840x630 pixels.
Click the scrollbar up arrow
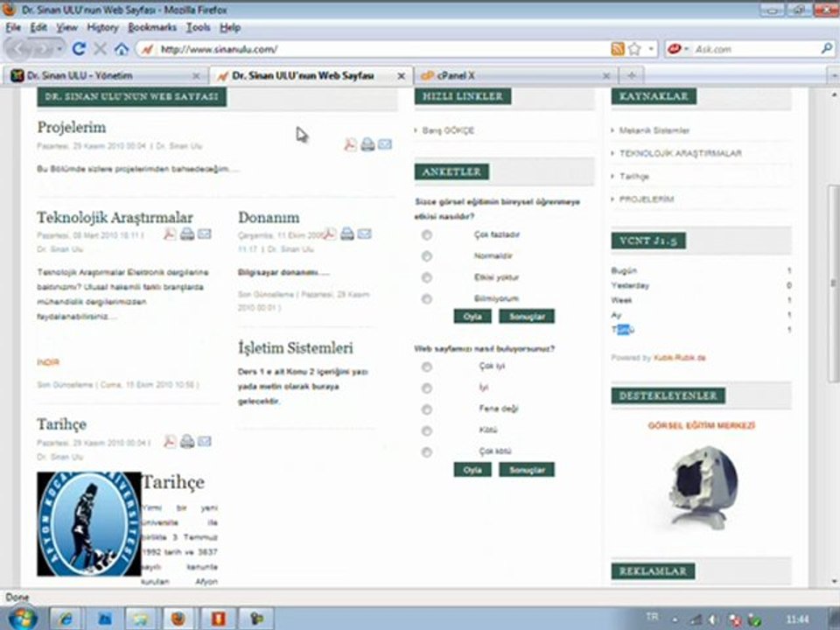click(834, 94)
